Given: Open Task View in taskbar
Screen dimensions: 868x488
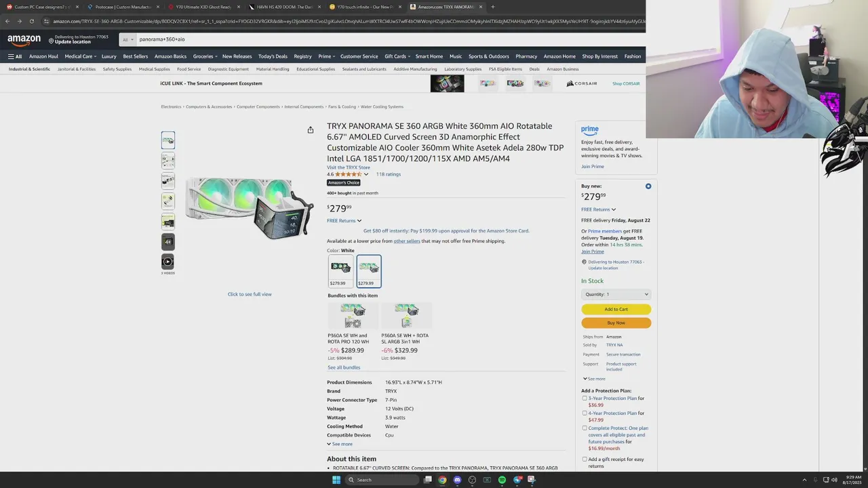Looking at the screenshot, I should [x=427, y=480].
